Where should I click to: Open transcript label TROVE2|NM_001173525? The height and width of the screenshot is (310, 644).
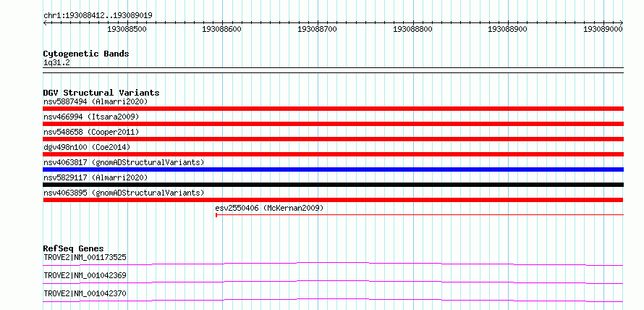[85, 257]
